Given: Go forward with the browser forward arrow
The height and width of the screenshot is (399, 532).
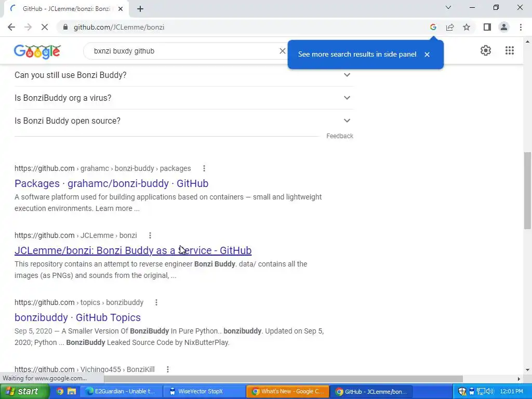Looking at the screenshot, I should pyautogui.click(x=28, y=27).
